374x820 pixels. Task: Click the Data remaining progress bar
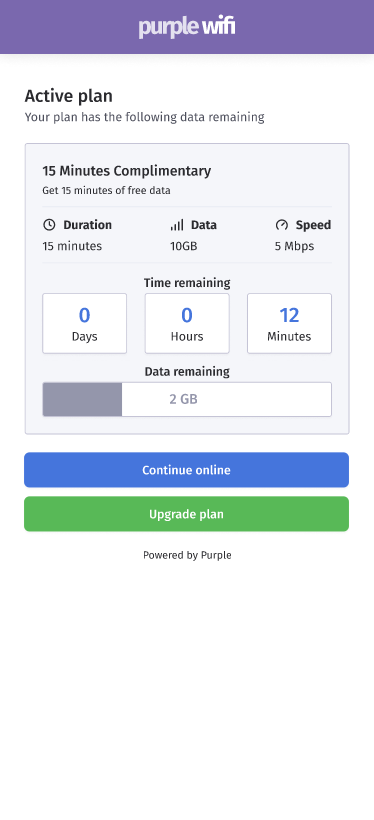pos(187,400)
